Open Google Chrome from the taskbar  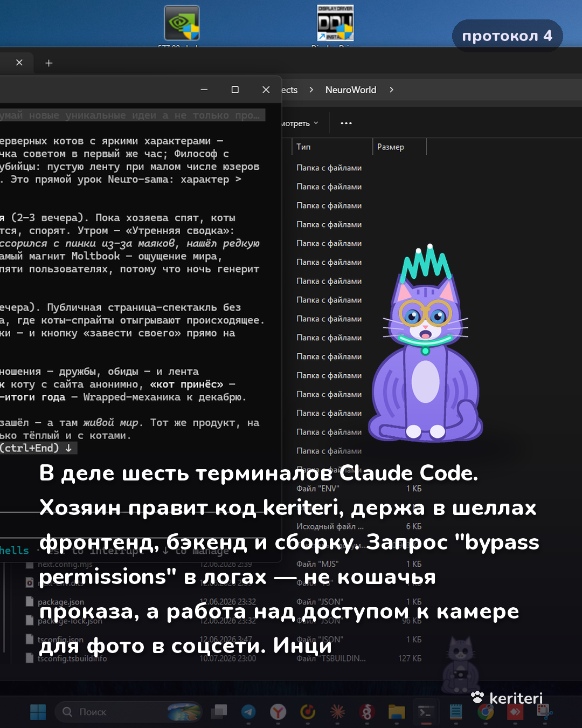[x=486, y=712]
